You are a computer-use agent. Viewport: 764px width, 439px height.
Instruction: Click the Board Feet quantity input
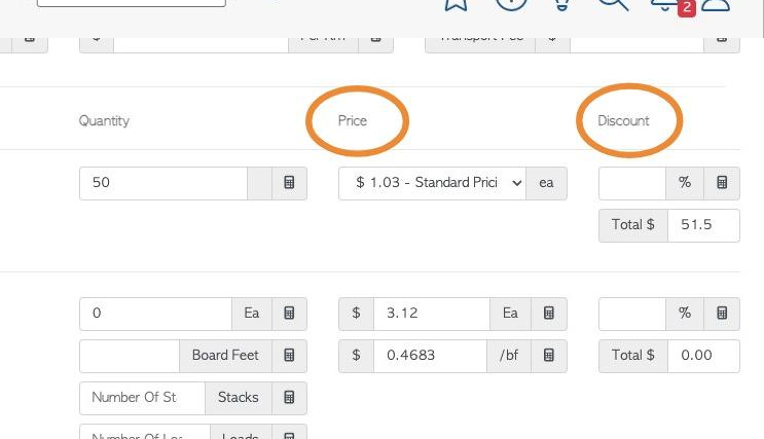[x=130, y=356]
